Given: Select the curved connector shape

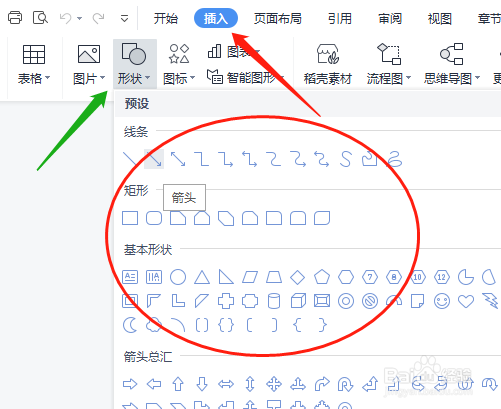Looking at the screenshot, I should click(274, 159).
